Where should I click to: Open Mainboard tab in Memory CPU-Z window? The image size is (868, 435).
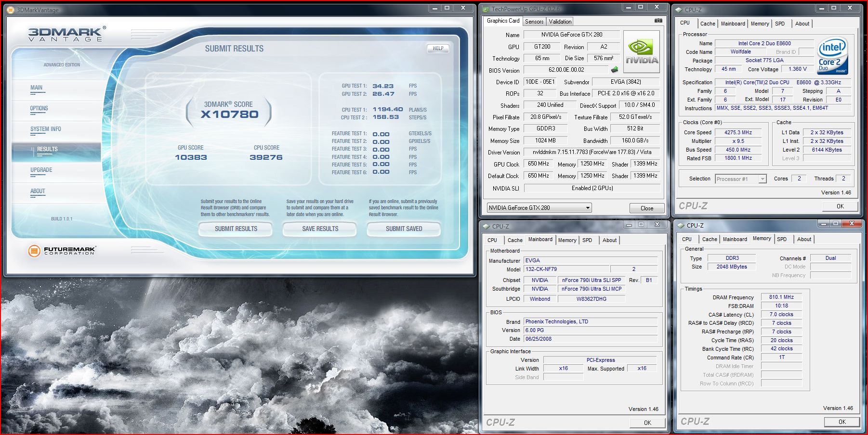pyautogui.click(x=735, y=239)
